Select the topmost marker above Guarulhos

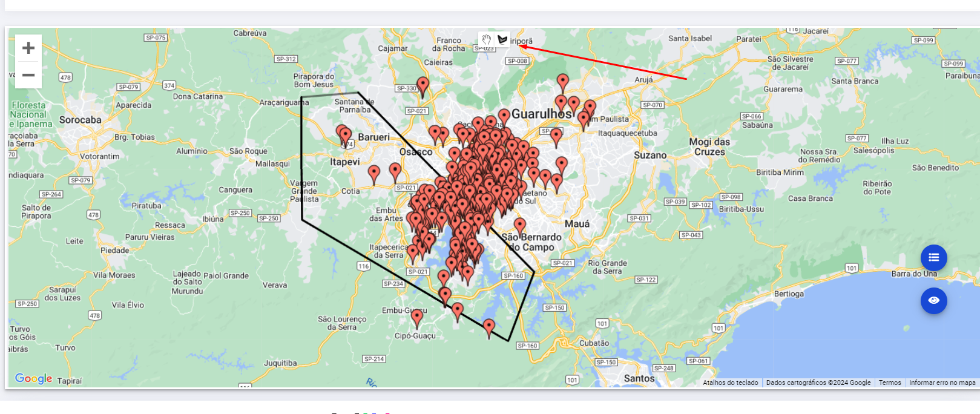click(563, 83)
